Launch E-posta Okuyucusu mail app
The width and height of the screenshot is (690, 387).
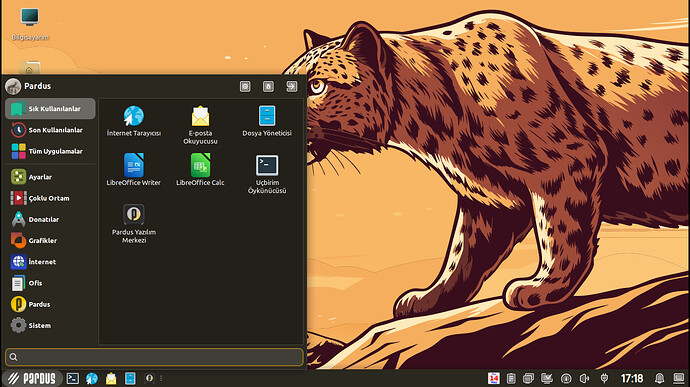pos(200,125)
